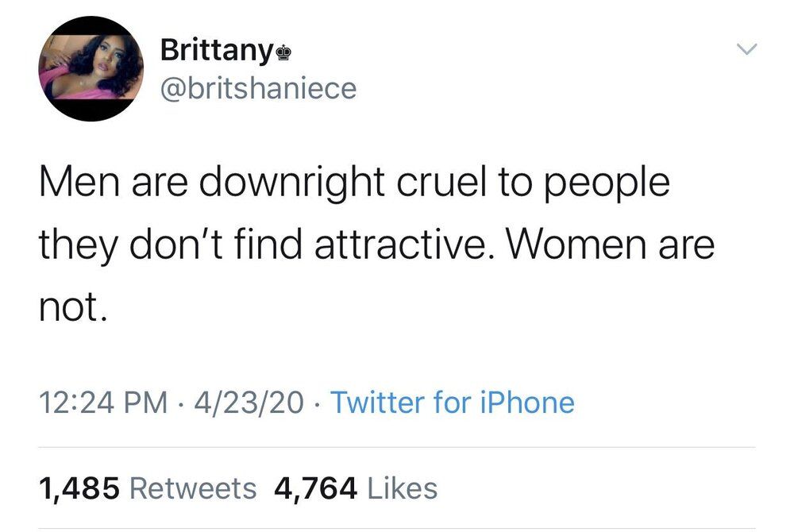Open the tweet options chevron menu
The height and width of the screenshot is (532, 794).
coord(746,49)
